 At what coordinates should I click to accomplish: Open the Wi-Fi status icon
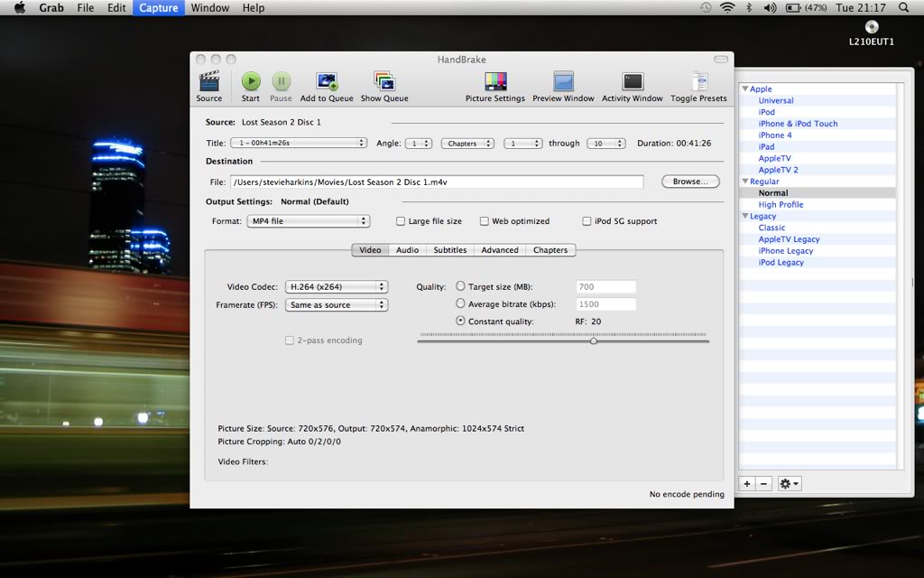point(728,7)
